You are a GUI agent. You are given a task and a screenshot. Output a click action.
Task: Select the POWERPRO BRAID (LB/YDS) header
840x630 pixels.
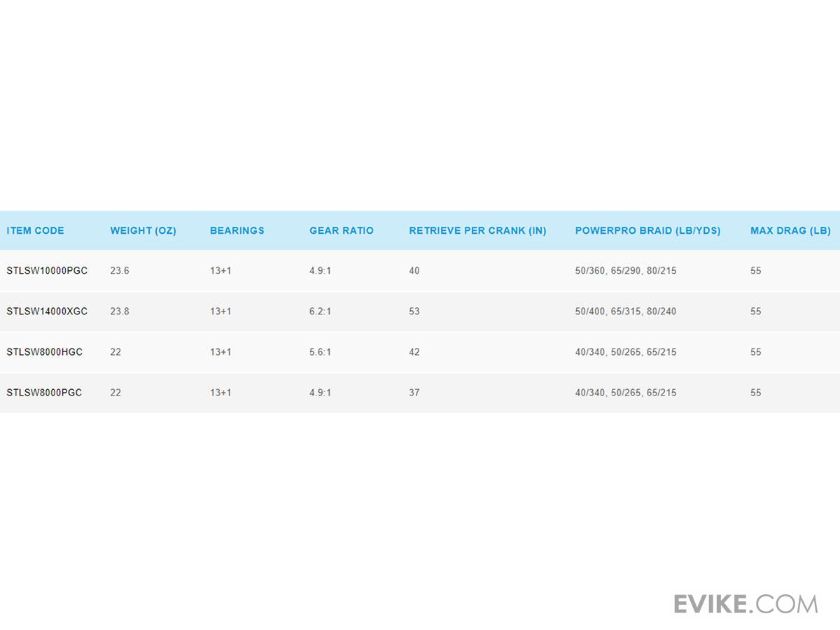[647, 230]
